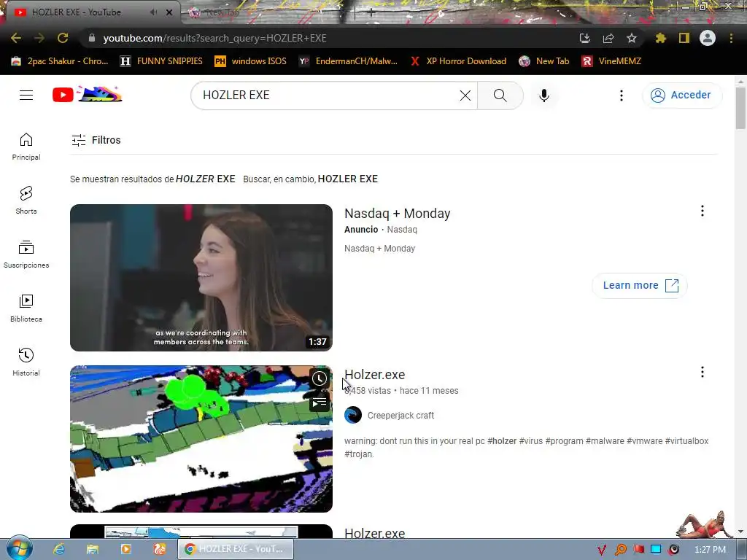The image size is (747, 560).
Task: Open Biblioteca in sidebar
Action: pos(26,308)
